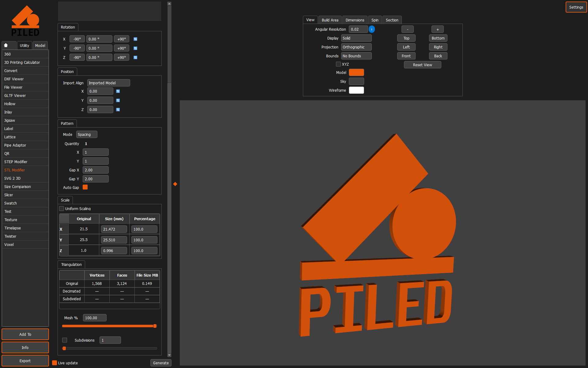588x368 pixels.
Task: Open the Spin tab
Action: point(375,20)
